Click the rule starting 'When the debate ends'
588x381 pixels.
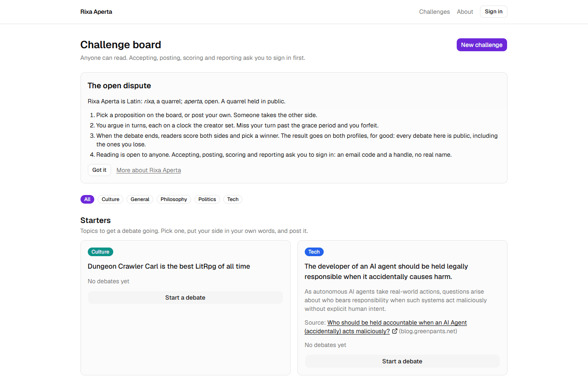point(297,140)
